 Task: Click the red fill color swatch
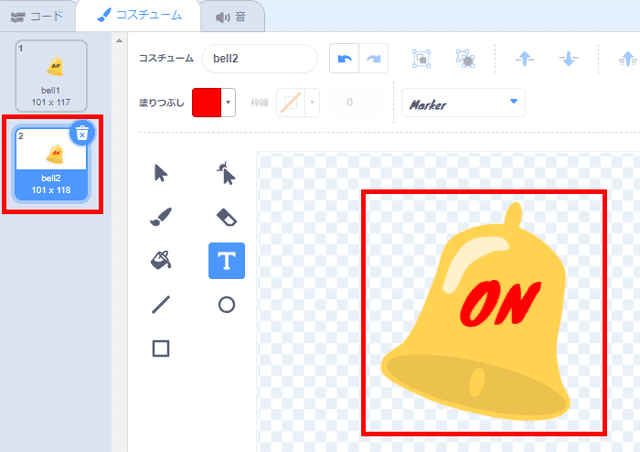[x=207, y=103]
